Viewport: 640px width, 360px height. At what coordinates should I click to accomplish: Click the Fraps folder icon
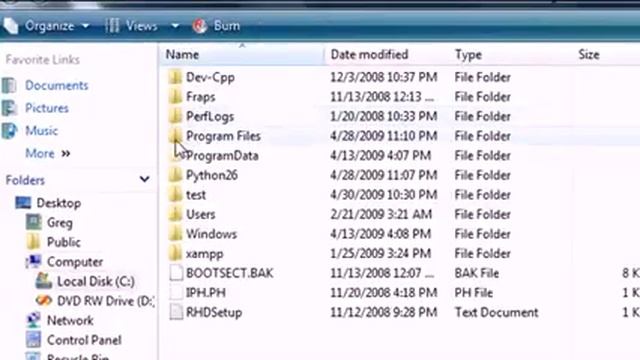[x=176, y=97]
